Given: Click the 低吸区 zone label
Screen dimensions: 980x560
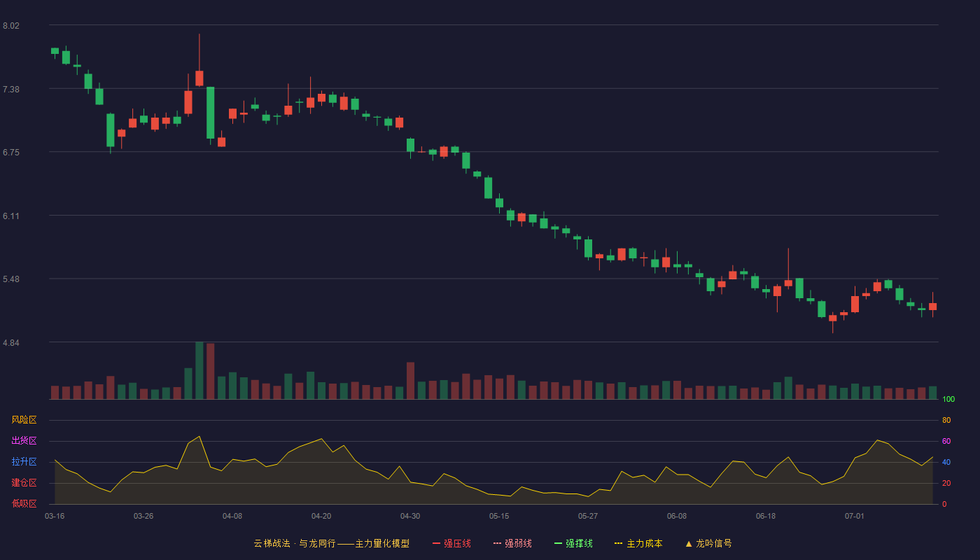Looking at the screenshot, I should pos(24,504).
